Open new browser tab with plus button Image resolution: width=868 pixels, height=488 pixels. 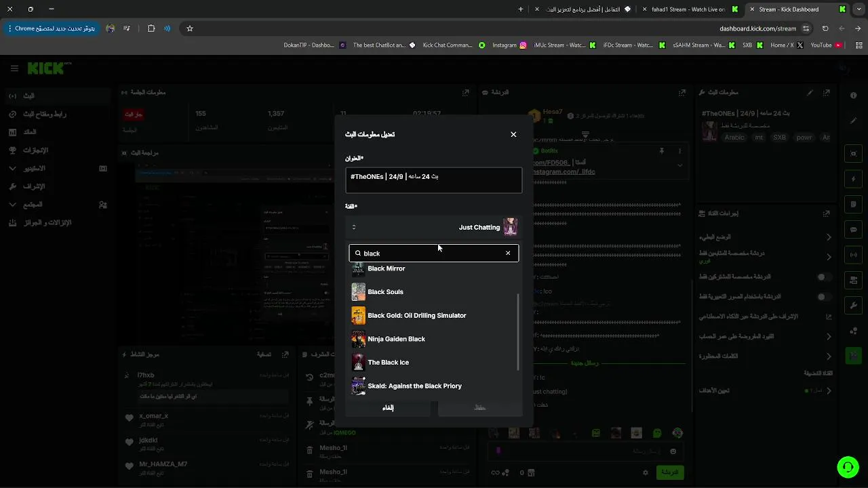coord(520,9)
